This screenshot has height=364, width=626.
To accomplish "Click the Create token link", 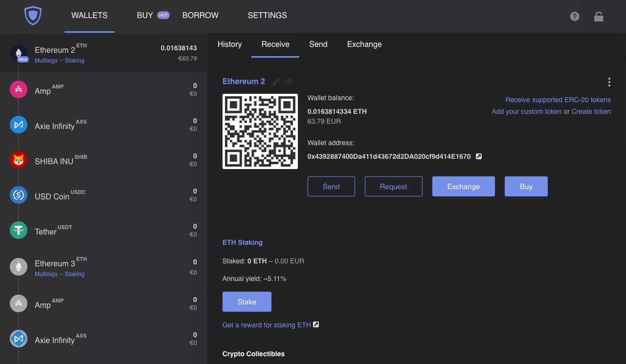I will 591,111.
